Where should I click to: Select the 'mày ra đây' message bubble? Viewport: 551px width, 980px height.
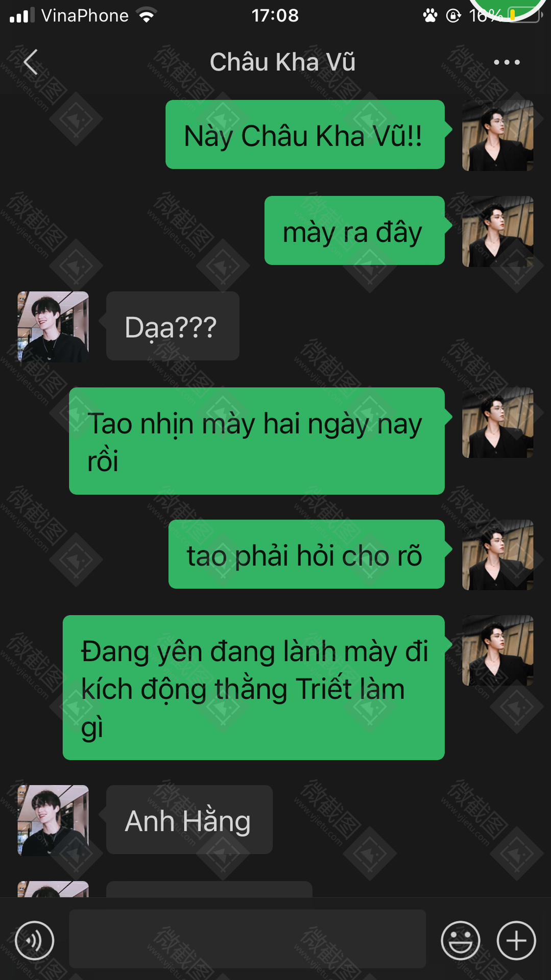pos(354,230)
